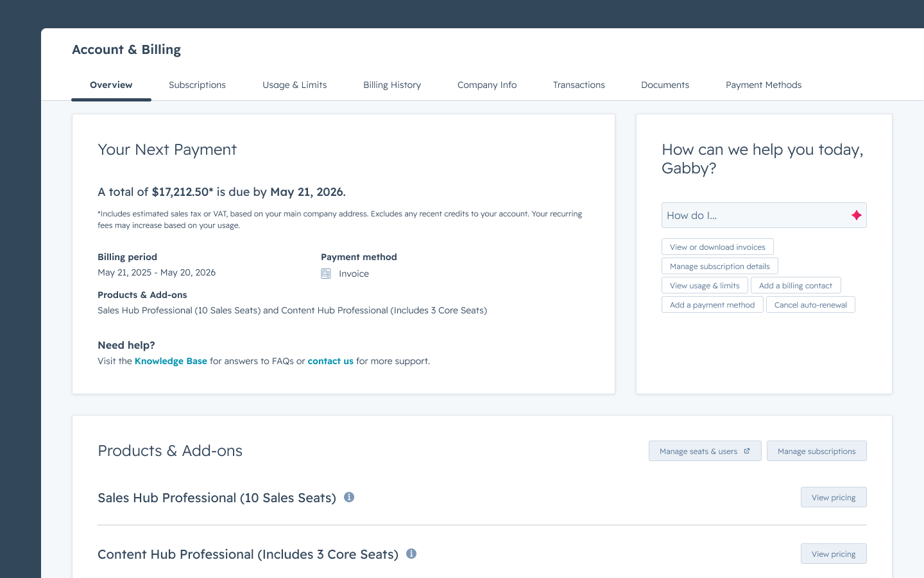Open the Transactions tab
This screenshot has height=578, width=924.
(x=579, y=85)
